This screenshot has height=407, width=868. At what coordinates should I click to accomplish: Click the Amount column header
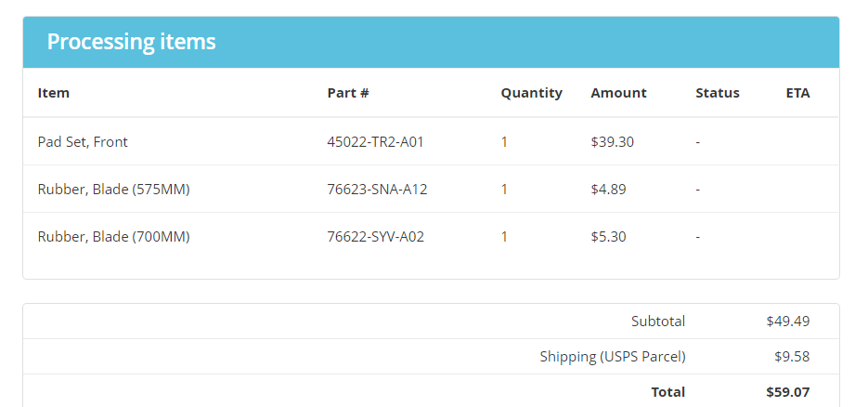click(618, 93)
